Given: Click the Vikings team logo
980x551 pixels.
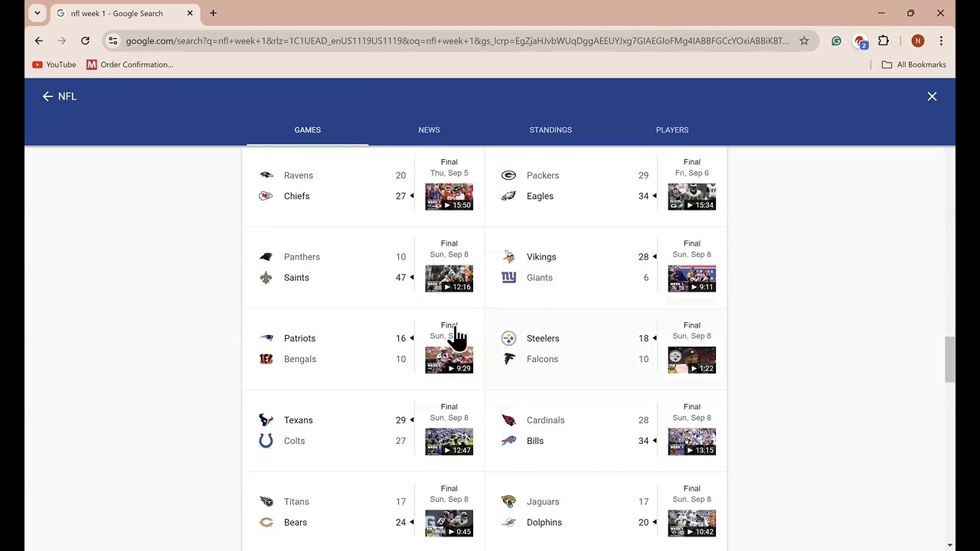Looking at the screenshot, I should [x=508, y=257].
